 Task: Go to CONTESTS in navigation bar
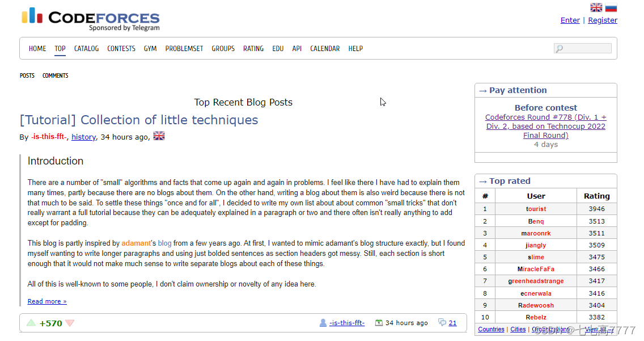pyautogui.click(x=121, y=48)
